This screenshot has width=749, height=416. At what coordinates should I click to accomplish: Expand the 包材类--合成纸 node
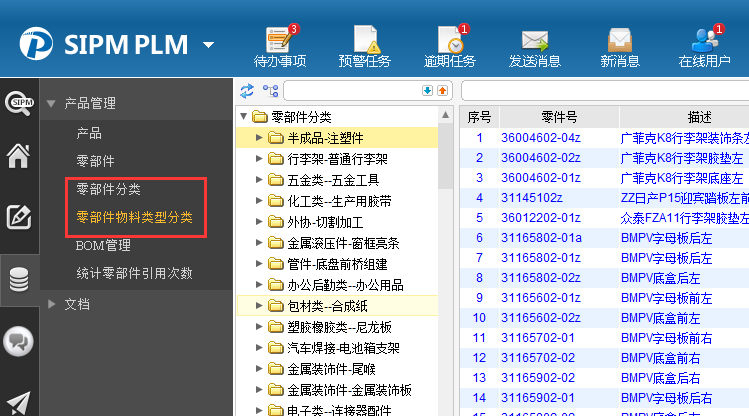(259, 306)
